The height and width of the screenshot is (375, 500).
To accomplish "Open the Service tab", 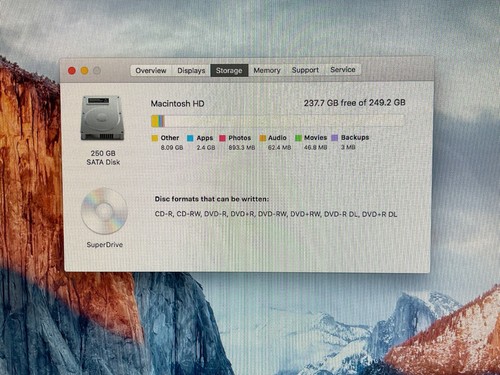I will point(343,70).
